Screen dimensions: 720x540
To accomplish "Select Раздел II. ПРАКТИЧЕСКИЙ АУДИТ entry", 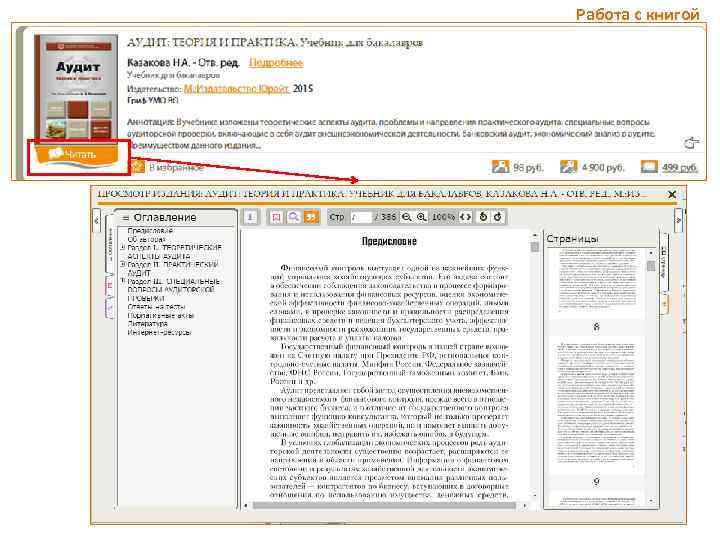I will 173,269.
